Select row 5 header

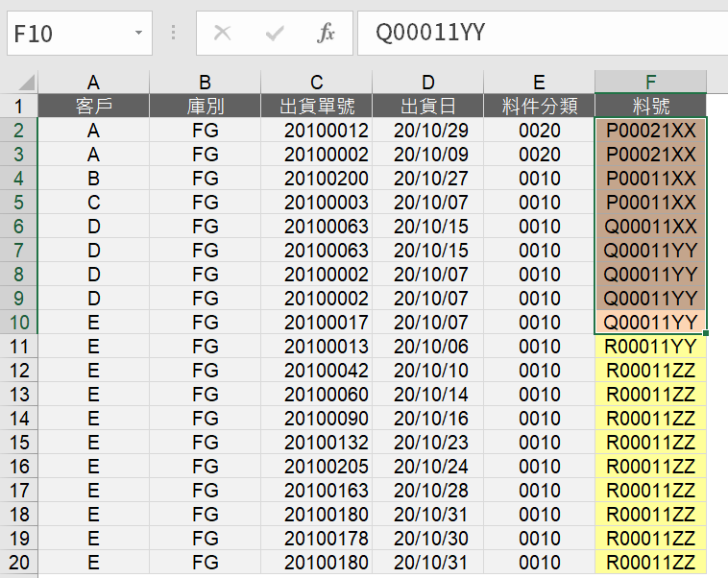(x=18, y=202)
